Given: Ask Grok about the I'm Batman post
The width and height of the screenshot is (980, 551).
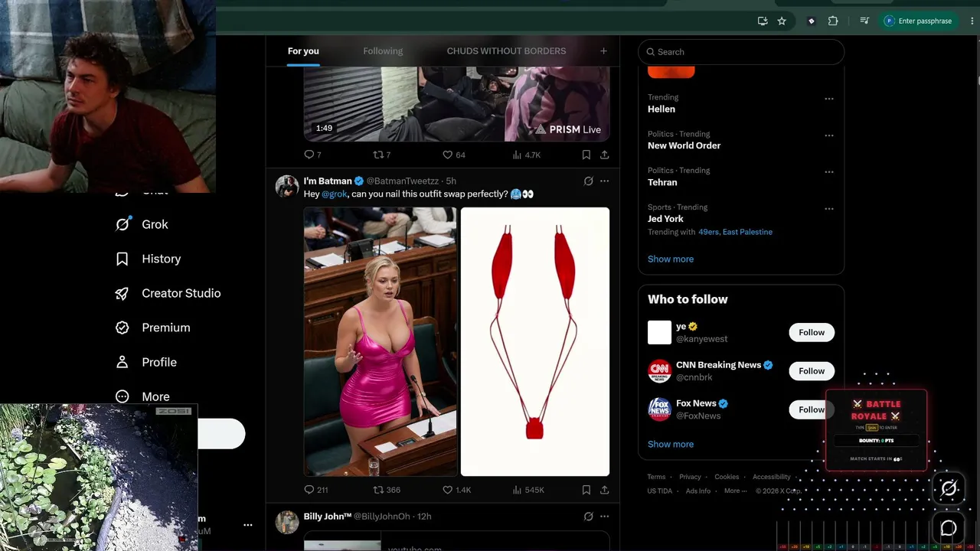Looking at the screenshot, I should (588, 181).
